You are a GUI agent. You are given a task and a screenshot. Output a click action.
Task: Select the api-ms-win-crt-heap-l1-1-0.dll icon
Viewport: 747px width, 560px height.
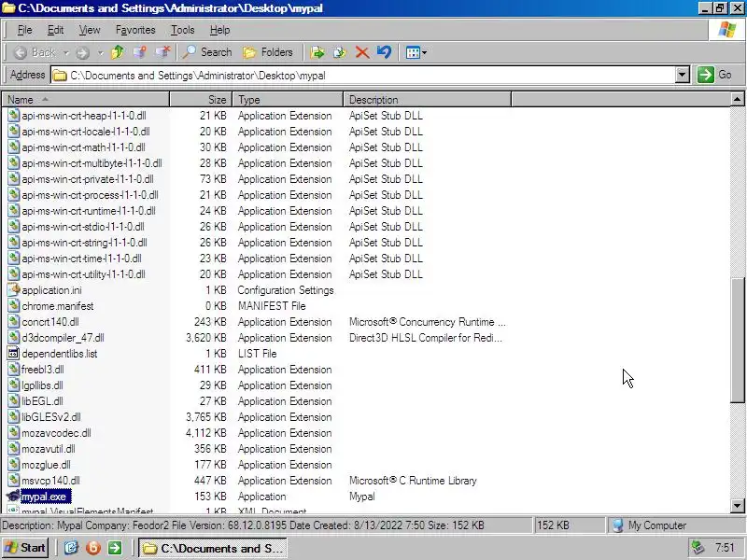tap(14, 115)
